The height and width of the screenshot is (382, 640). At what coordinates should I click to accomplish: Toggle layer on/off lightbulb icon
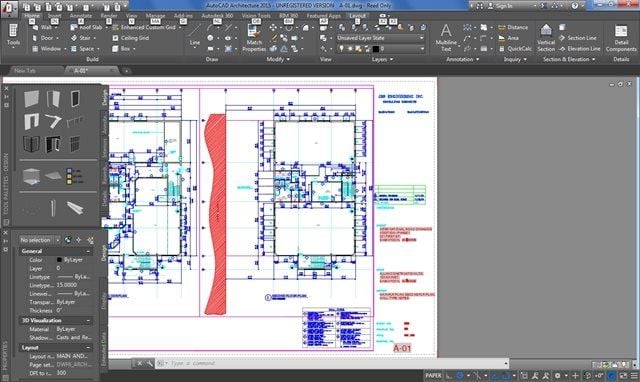[341, 49]
